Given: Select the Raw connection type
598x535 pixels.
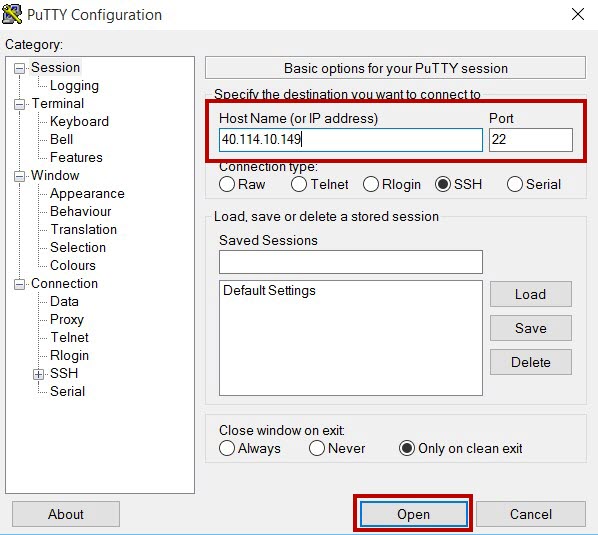Looking at the screenshot, I should (x=227, y=184).
